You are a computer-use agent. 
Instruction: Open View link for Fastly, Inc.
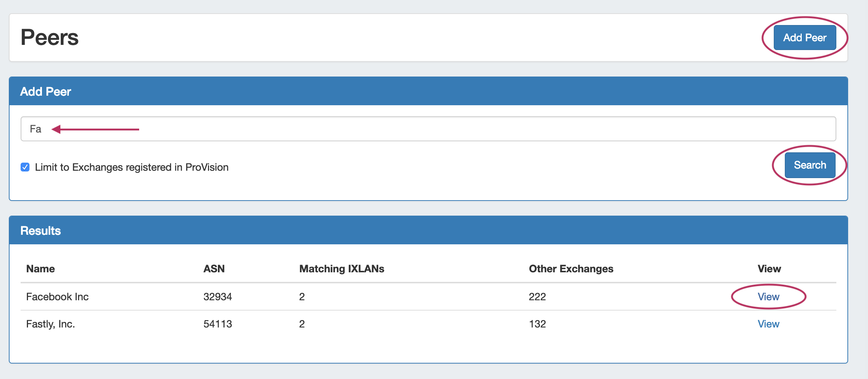pyautogui.click(x=768, y=324)
